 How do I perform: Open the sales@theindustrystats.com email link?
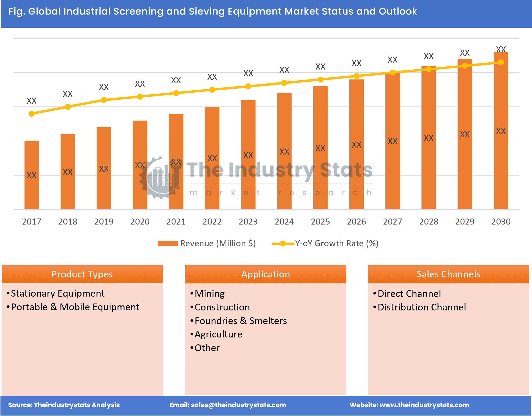[x=238, y=405]
